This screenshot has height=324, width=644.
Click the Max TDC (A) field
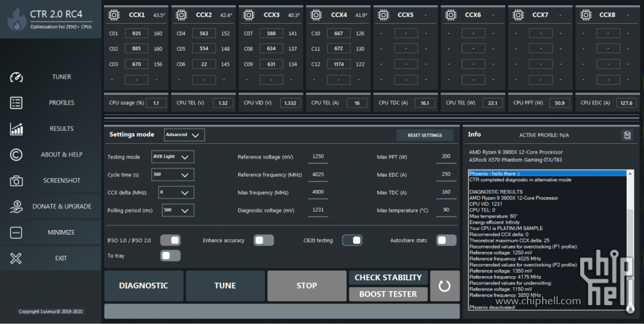446,193
